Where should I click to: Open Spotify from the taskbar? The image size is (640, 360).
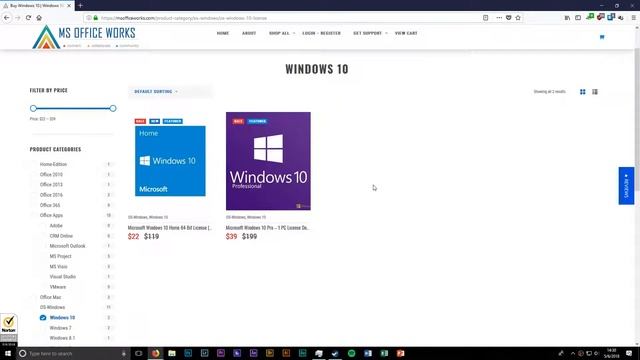351,353
